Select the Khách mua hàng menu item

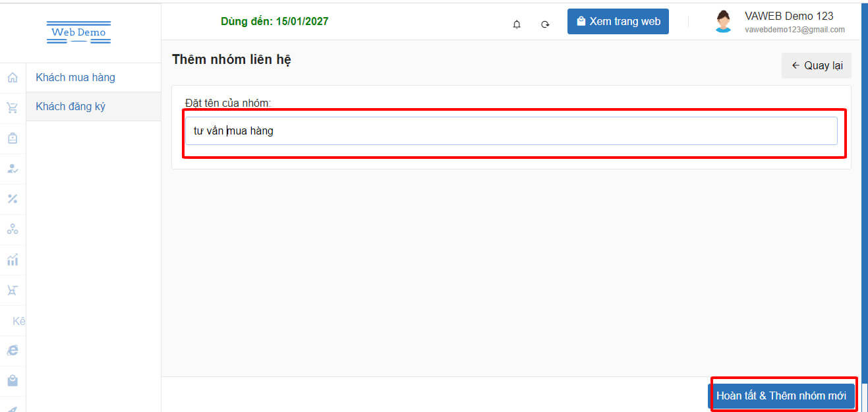75,78
